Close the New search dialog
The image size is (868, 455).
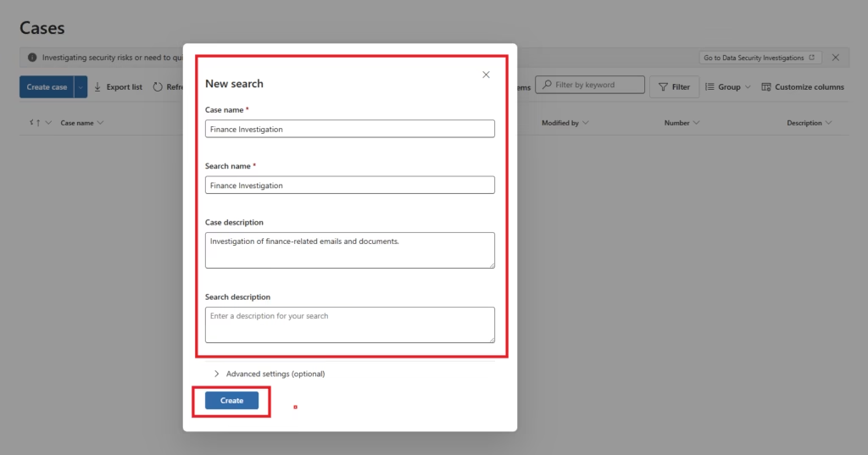point(486,75)
